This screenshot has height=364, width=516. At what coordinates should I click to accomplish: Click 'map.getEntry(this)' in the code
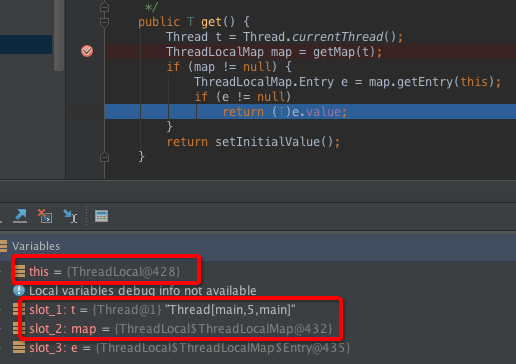[431, 82]
